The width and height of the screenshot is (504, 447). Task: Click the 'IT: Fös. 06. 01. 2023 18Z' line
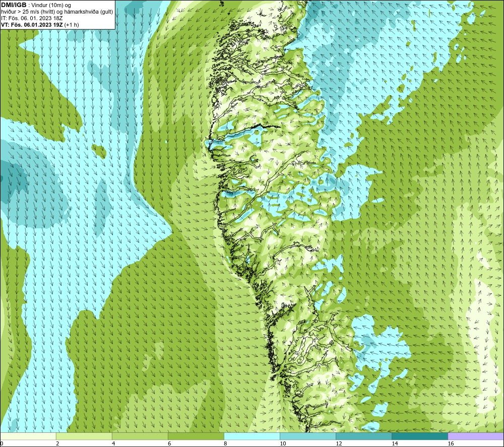coord(32,18)
